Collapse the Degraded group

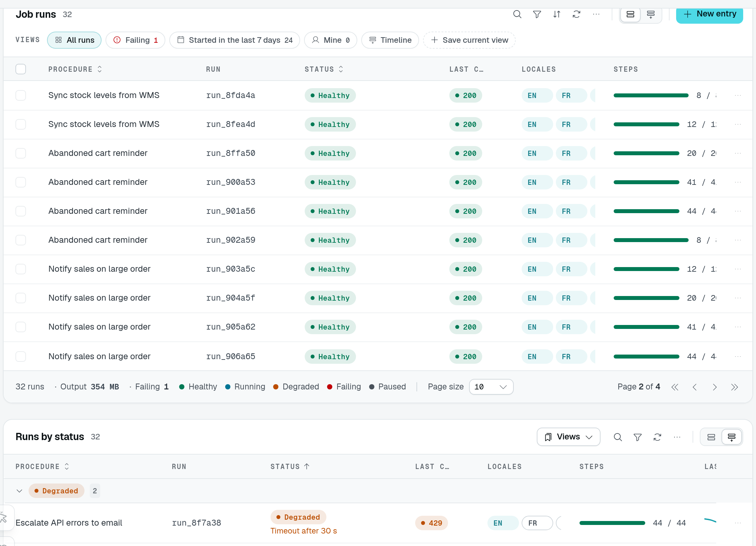pos(19,491)
